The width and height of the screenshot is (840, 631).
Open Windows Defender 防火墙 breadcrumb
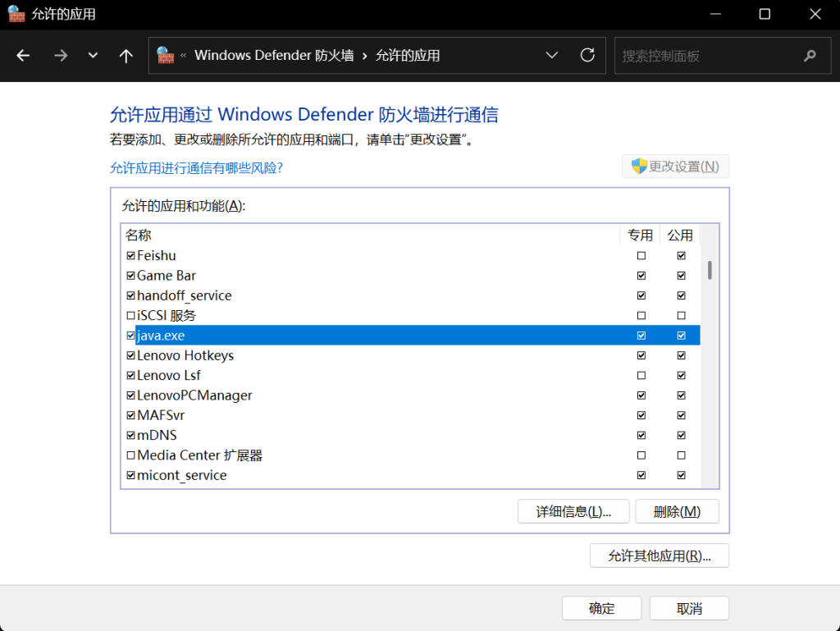click(x=274, y=55)
